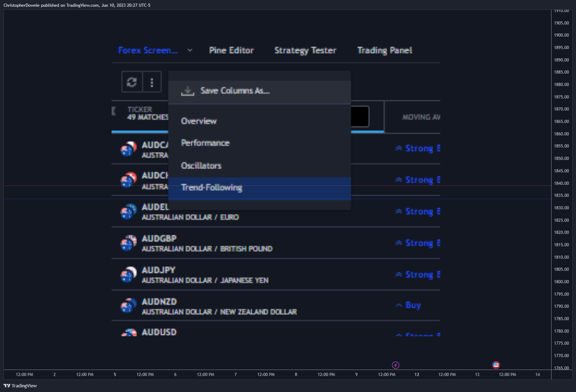Screen dimensions: 576x392
Task: Click the purple lightning event marker
Action: pyautogui.click(x=395, y=365)
